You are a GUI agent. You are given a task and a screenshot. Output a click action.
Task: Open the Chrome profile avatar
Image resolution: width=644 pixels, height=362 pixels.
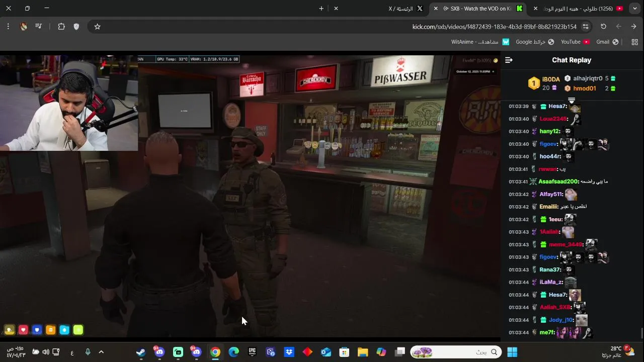(24, 27)
